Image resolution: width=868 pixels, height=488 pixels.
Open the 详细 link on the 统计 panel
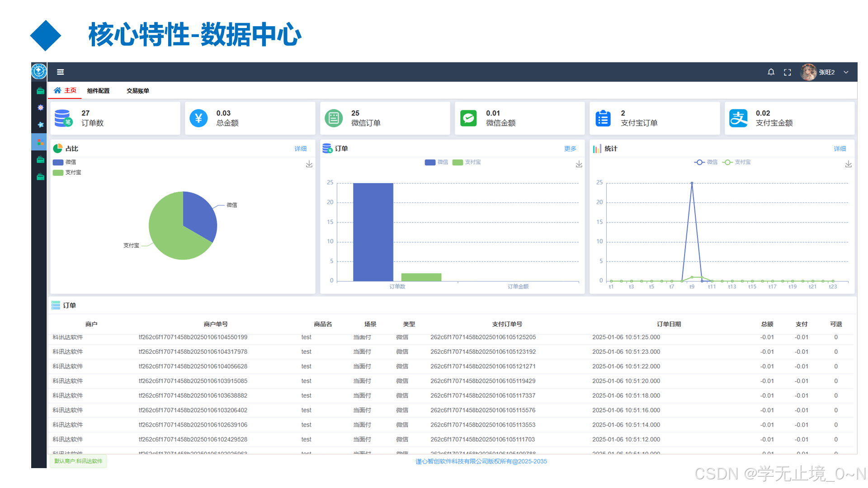click(840, 148)
